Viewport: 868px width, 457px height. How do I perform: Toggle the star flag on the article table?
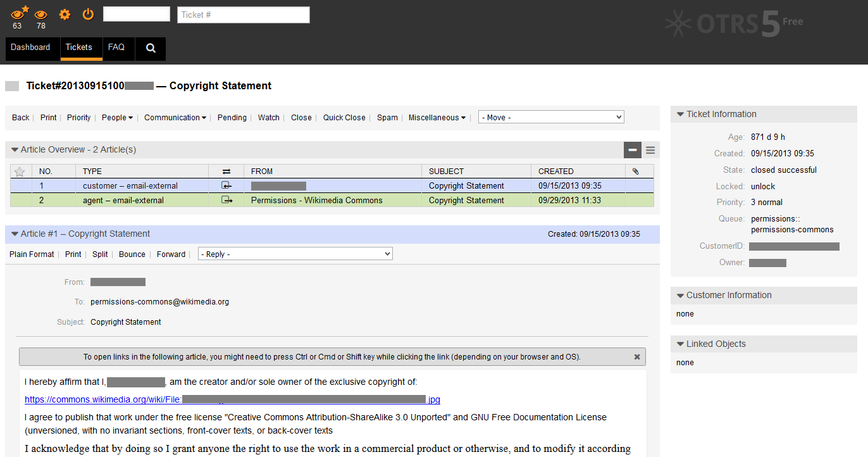pos(20,171)
